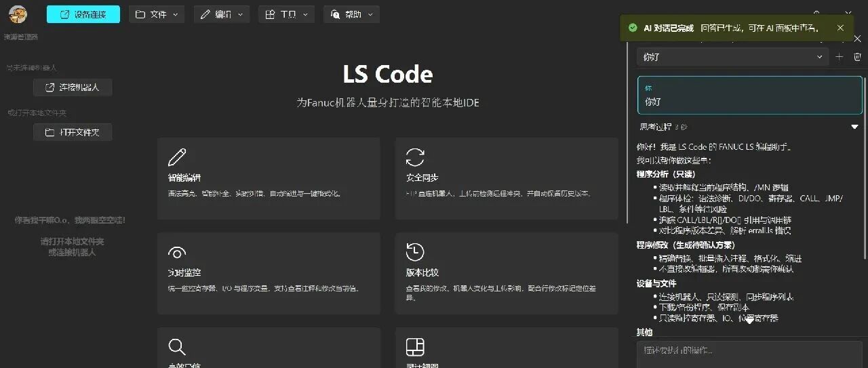Image resolution: width=868 pixels, height=368 pixels.
Task: Click the history clock icon on the 版本比较 card
Action: click(x=415, y=252)
